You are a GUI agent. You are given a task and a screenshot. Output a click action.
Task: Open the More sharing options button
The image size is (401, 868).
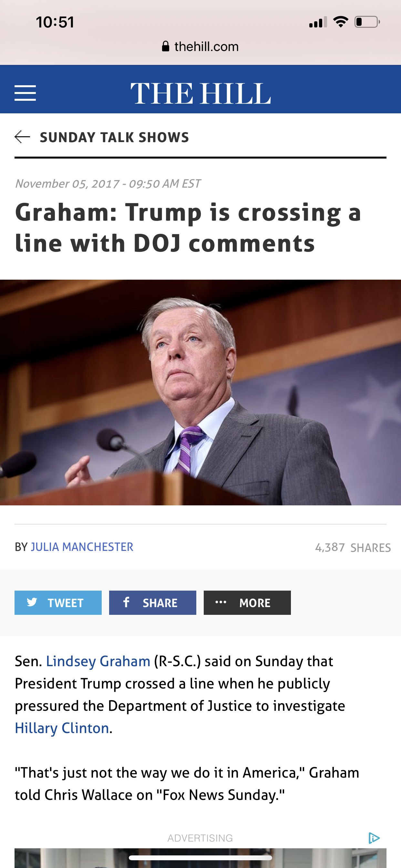click(x=247, y=603)
